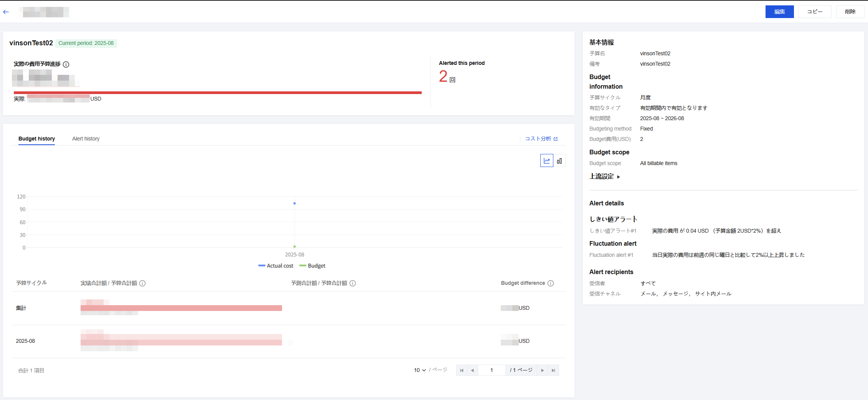This screenshot has width=868, height=400.
Task: Click info icon next to Budget difference
Action: coord(551,283)
